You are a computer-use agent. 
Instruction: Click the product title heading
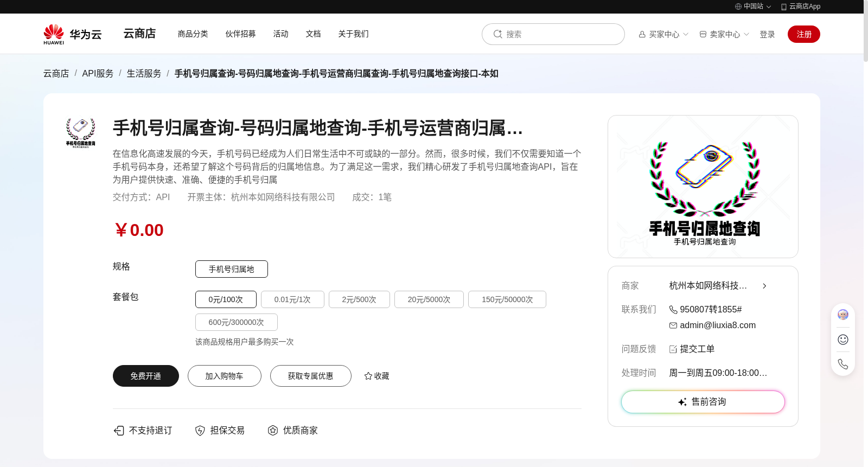[318, 128]
